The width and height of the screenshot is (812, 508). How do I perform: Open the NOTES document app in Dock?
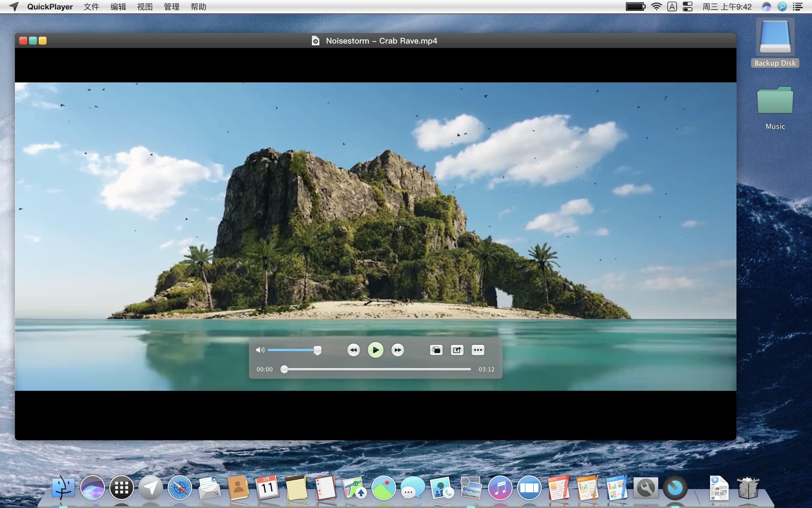coord(558,487)
